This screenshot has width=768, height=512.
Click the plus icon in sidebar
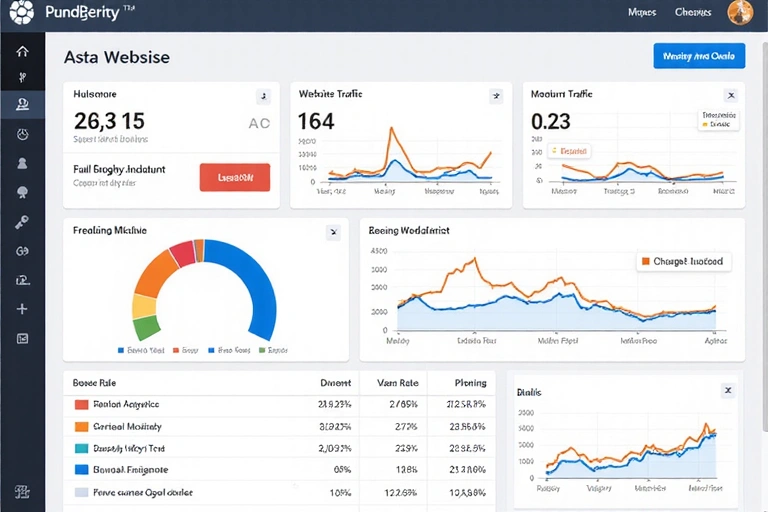22,309
